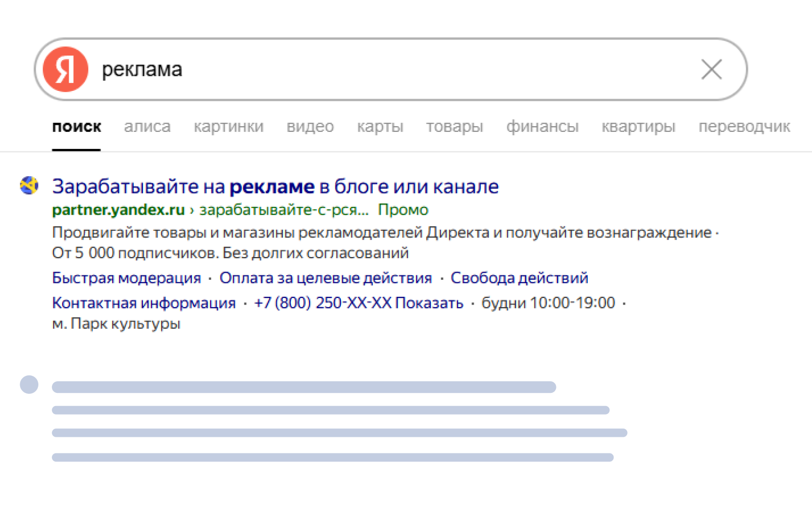
Task: Click the Промо label next to breadcrumb
Action: [403, 210]
